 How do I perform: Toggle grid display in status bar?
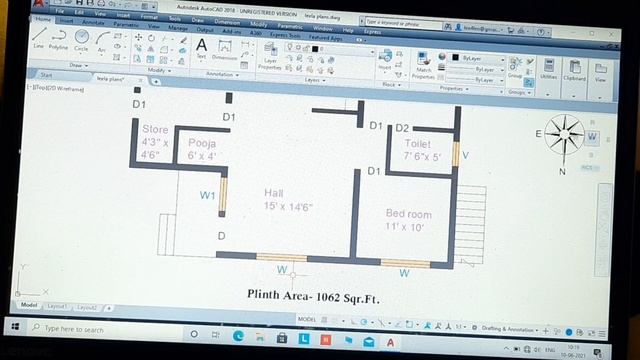pyautogui.click(x=324, y=320)
